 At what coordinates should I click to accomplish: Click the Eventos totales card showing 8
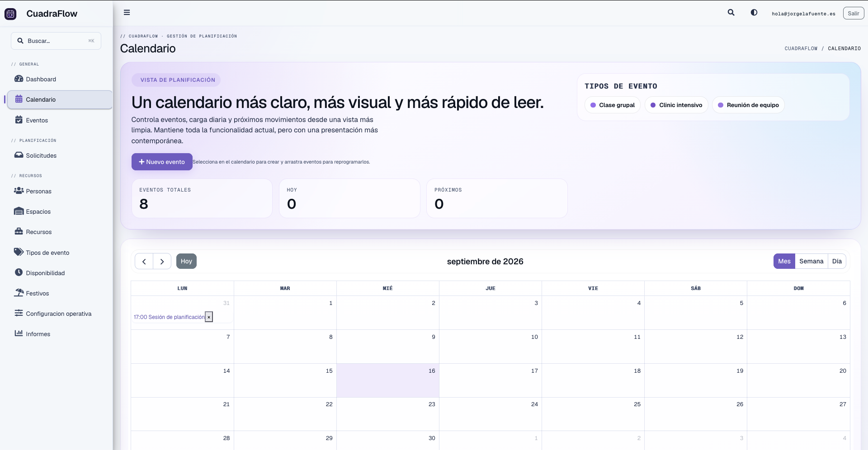pos(202,198)
